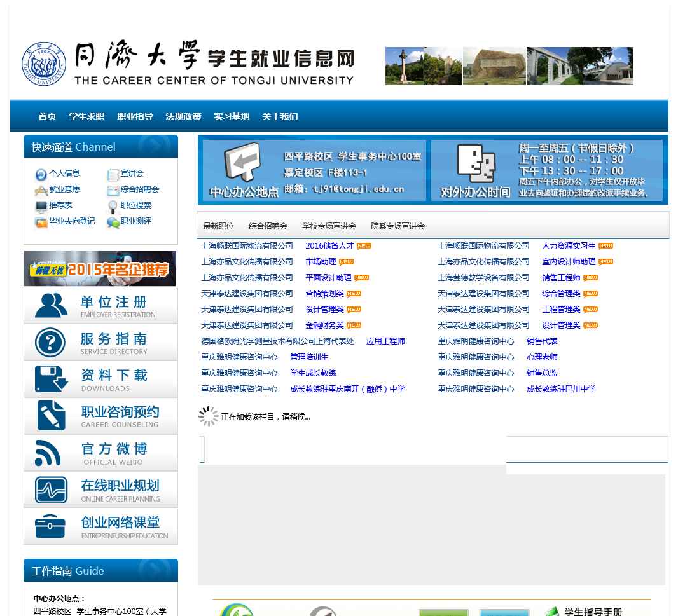Open 成长教练驻巴川中学 job link

coord(561,389)
